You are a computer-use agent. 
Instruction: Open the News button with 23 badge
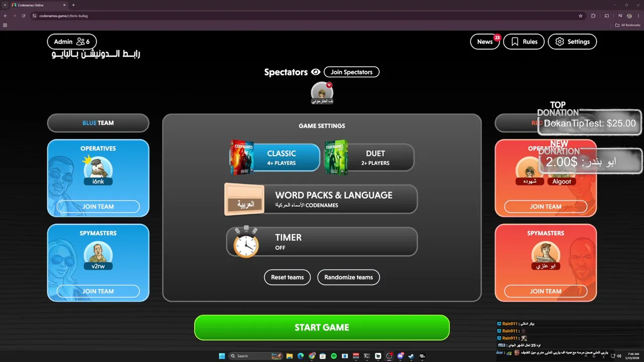click(485, 42)
